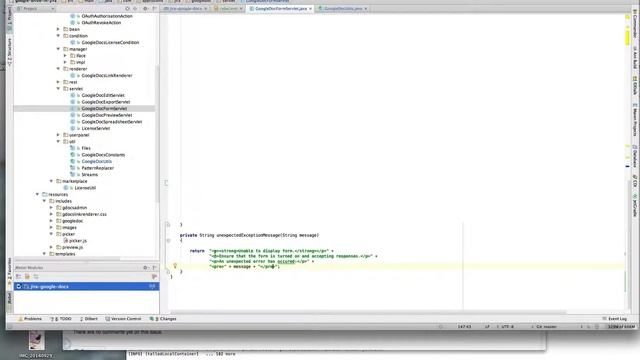The image size is (640, 360).
Task: Open PatternReplacer class in tree
Action: click(98, 168)
